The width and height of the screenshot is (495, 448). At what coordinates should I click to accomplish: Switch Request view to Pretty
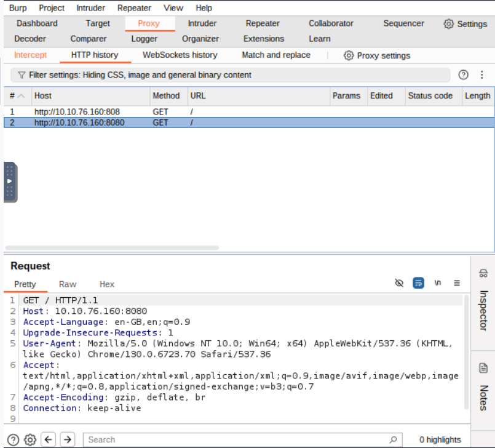pos(25,284)
